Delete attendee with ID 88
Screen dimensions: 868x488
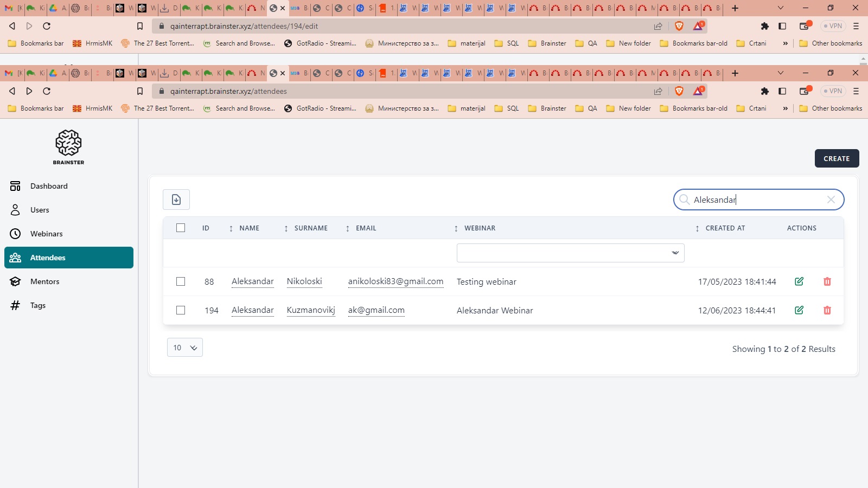click(827, 281)
